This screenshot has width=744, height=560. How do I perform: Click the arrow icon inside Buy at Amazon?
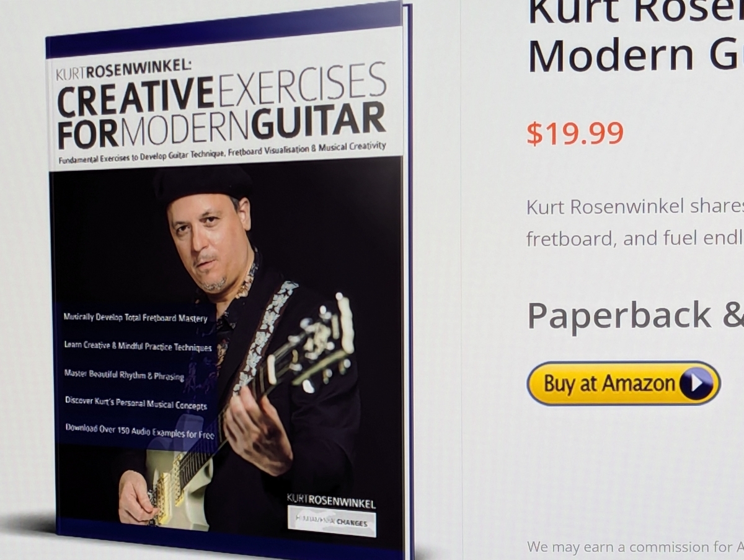tap(696, 384)
